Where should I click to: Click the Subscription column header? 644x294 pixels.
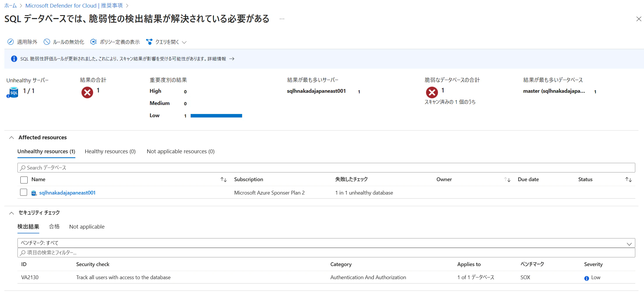coord(249,179)
